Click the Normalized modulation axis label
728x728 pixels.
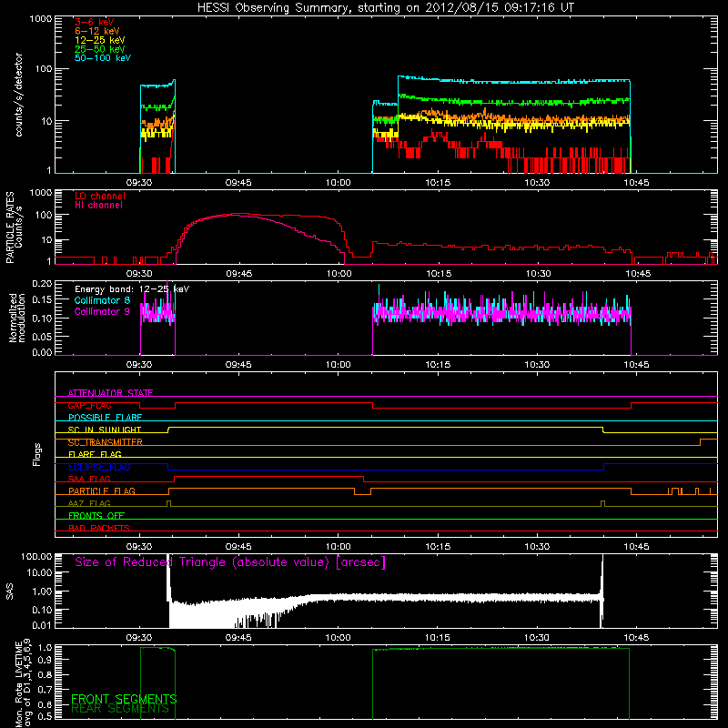click(x=16, y=318)
